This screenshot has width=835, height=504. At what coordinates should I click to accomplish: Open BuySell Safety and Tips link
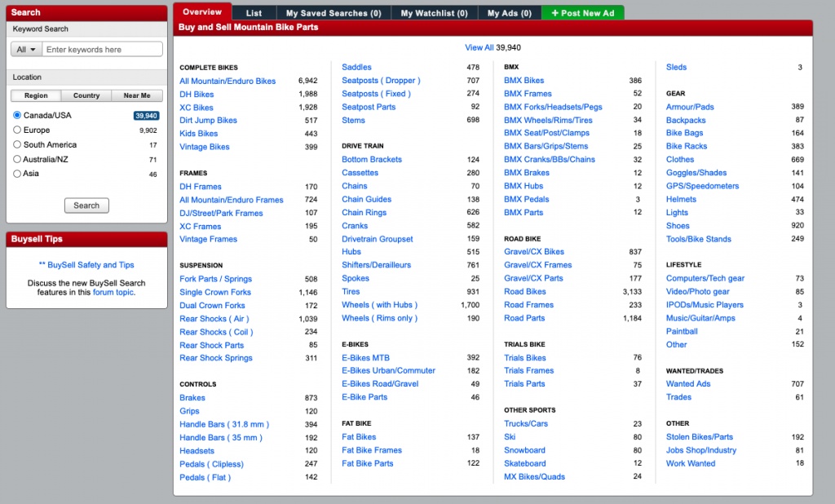tap(86, 265)
